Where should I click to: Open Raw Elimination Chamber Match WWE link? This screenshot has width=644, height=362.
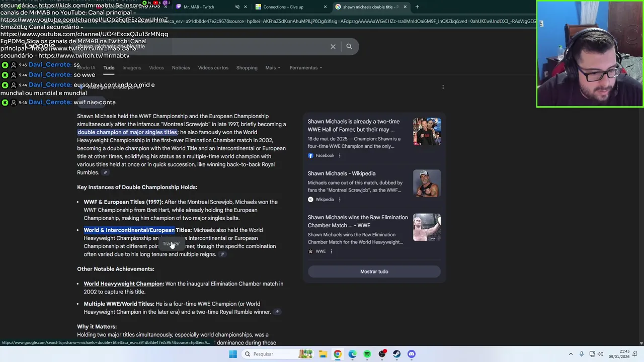point(358,221)
